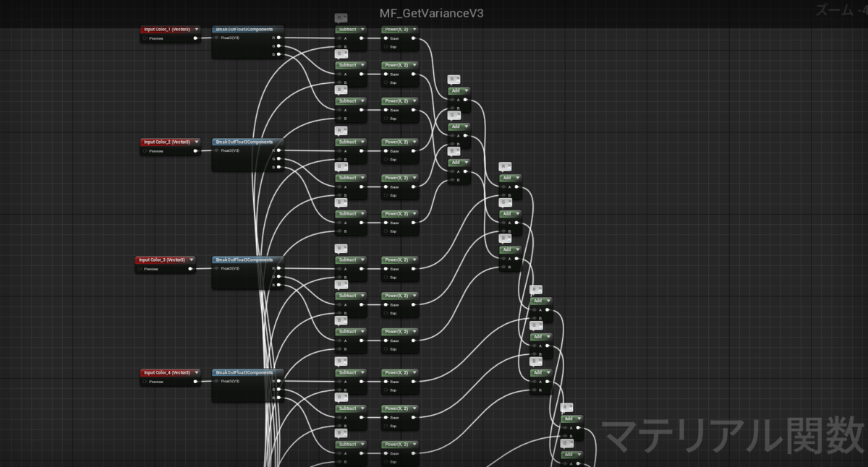868x467 pixels.
Task: Collapse the Input Color_3 node via its arrow
Action: (192, 260)
